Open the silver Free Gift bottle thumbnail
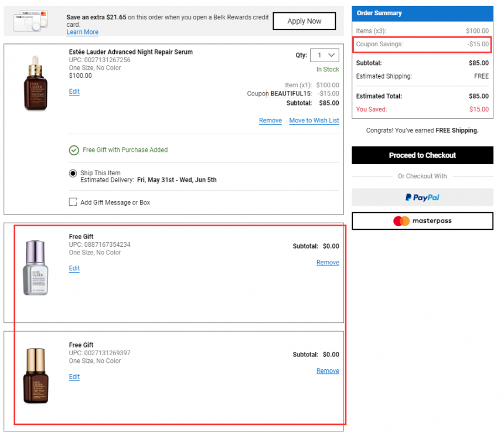 35,267
